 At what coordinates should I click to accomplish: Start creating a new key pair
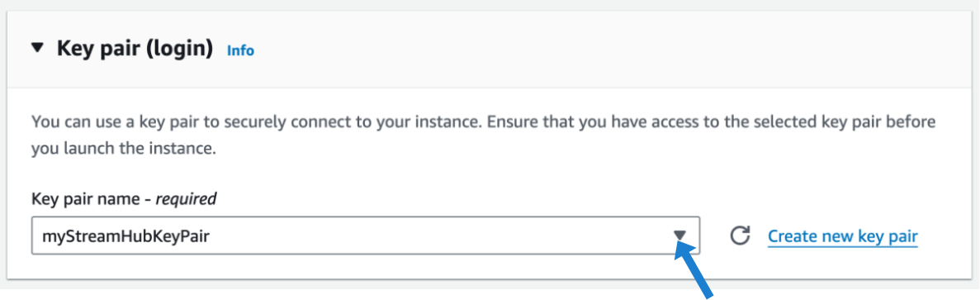842,236
